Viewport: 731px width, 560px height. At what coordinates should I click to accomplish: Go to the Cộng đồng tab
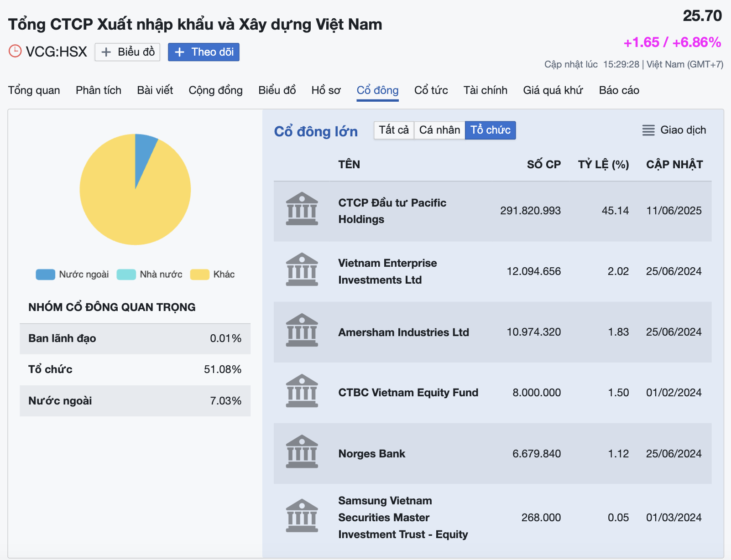216,90
